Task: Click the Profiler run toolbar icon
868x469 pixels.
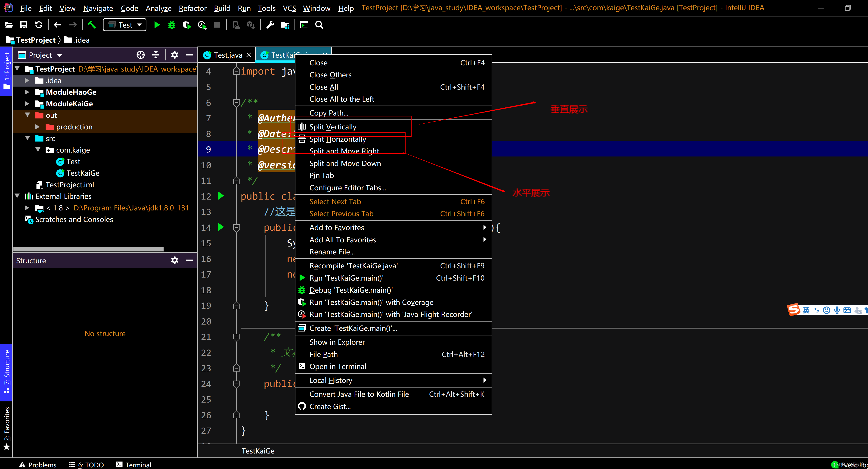Action: 202,25
